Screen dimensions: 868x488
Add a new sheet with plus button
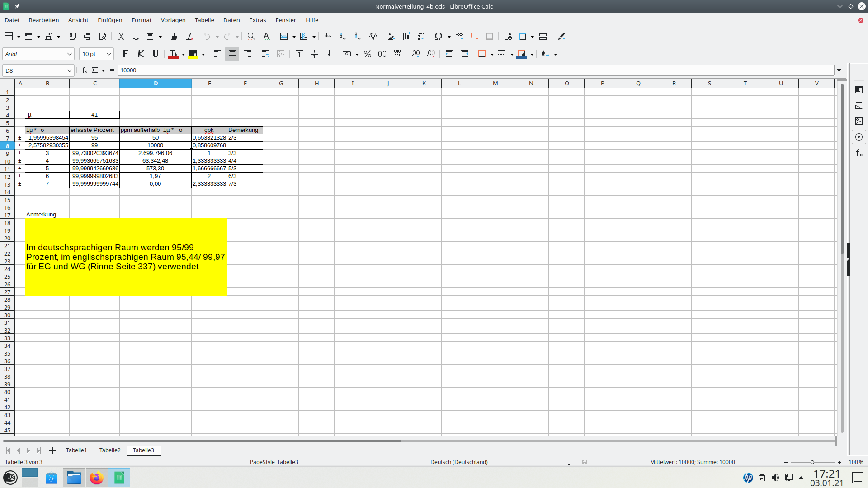pos(52,450)
